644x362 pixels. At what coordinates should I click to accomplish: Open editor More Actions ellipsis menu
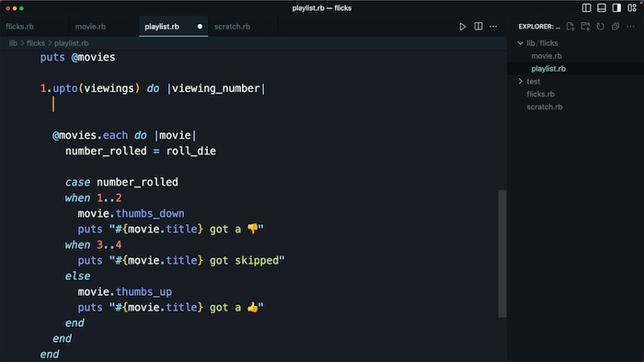[x=493, y=27]
